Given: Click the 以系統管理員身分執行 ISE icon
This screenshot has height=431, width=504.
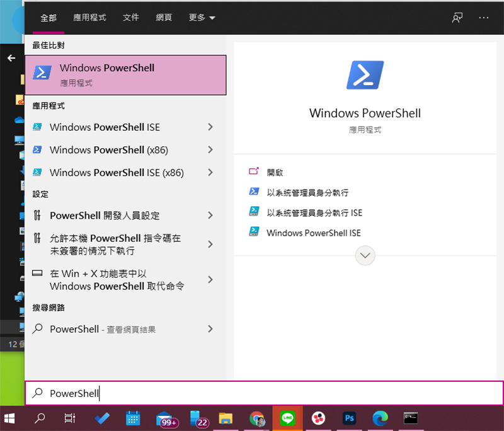Looking at the screenshot, I should pos(254,212).
